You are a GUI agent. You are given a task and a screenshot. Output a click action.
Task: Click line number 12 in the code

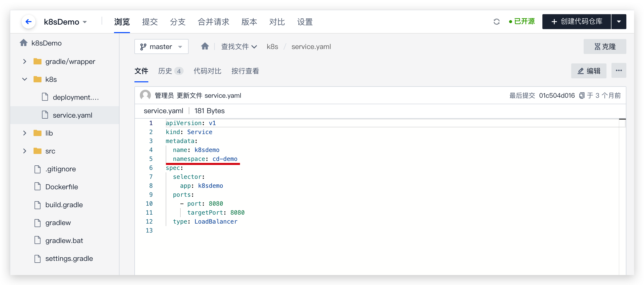click(x=149, y=221)
